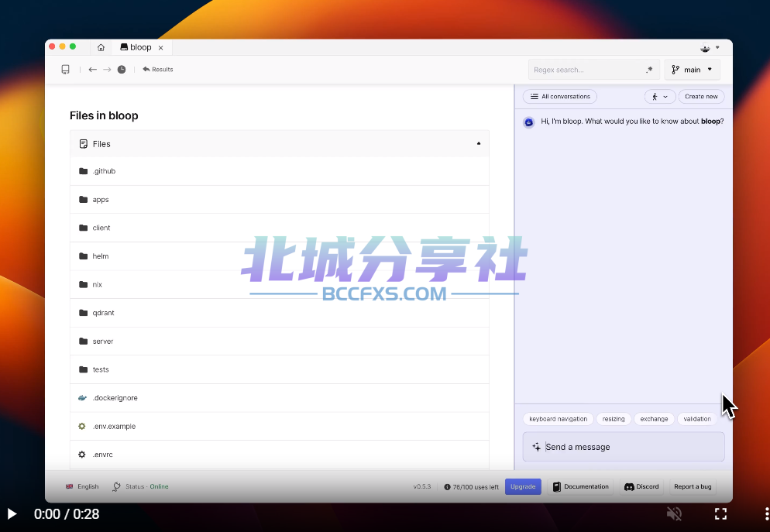Image resolution: width=770 pixels, height=532 pixels.
Task: Open the .envrc file
Action: [x=280, y=455]
